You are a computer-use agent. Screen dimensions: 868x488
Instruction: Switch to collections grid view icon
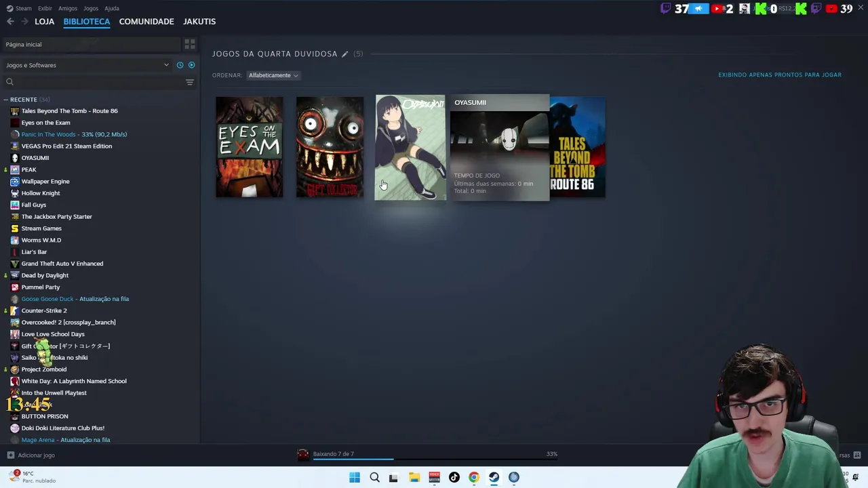190,44
